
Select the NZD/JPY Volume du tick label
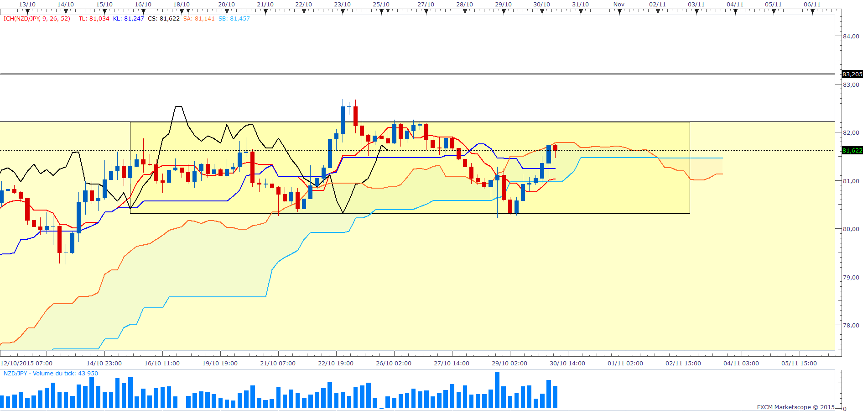[x=51, y=374]
